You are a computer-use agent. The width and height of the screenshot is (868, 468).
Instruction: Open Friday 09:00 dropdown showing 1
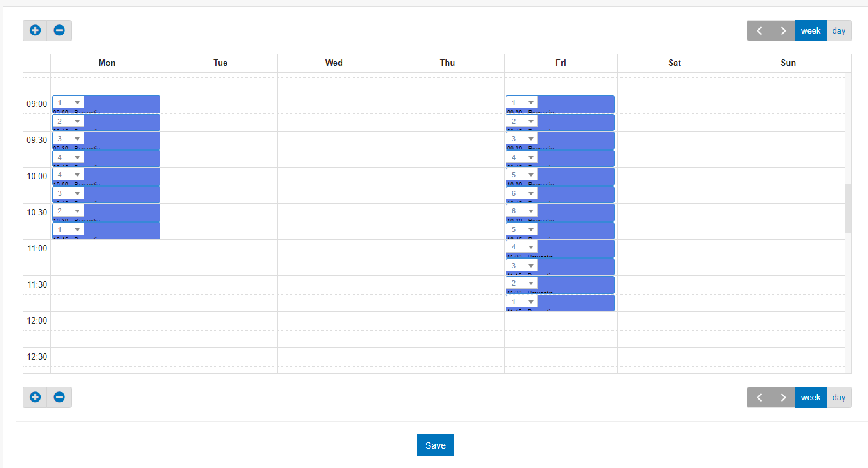(x=522, y=102)
